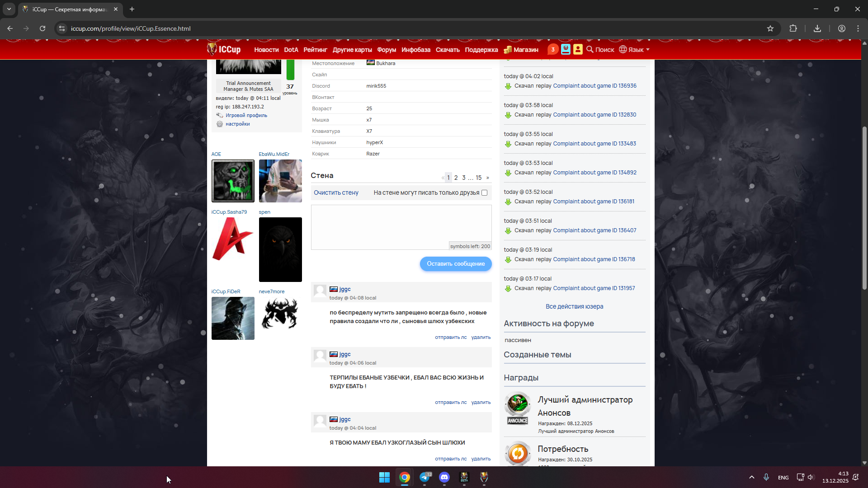Open the yellow user profile icon
The height and width of the screenshot is (488, 868).
(x=578, y=49)
